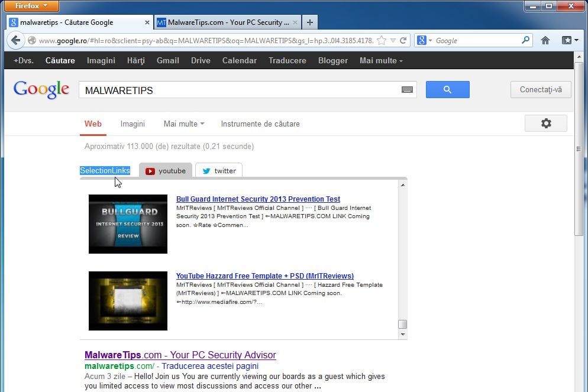Bookmark this page with the star icon
Screen dimensions: 588x392
(382, 40)
